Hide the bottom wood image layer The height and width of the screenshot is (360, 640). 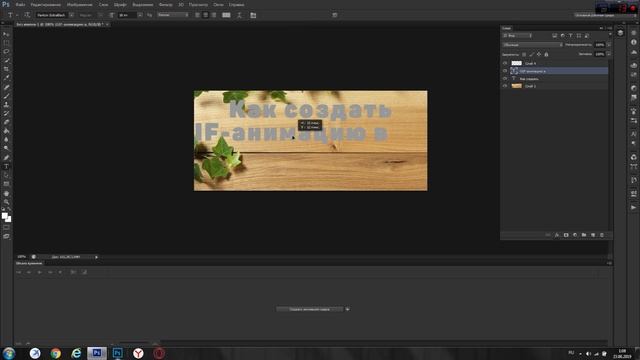(x=505, y=86)
